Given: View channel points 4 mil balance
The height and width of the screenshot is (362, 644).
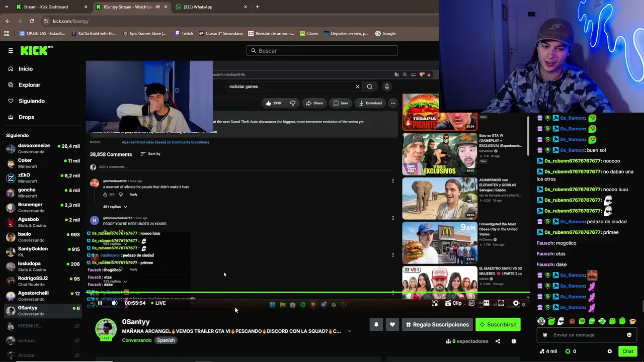Looking at the screenshot, I should (548, 351).
